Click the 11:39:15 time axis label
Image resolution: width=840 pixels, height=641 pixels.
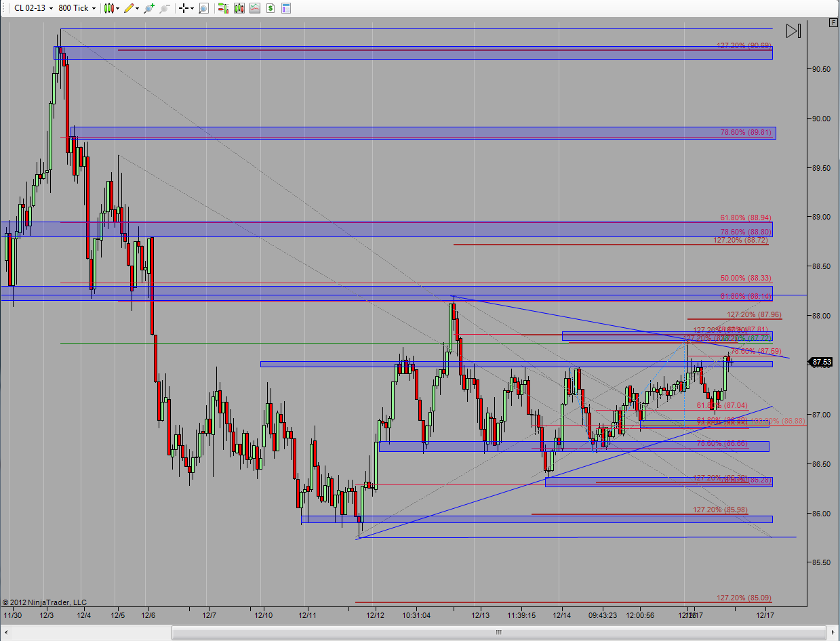(x=521, y=615)
